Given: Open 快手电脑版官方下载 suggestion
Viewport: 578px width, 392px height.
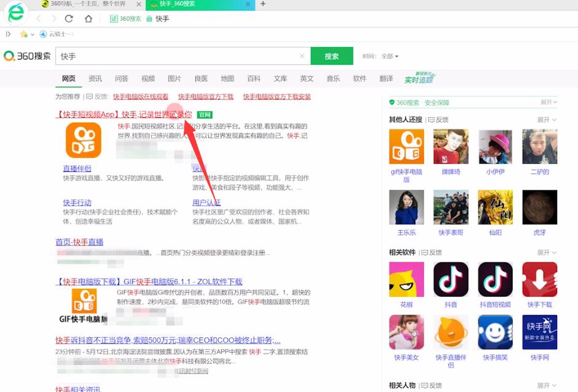Looking at the screenshot, I should click(206, 96).
